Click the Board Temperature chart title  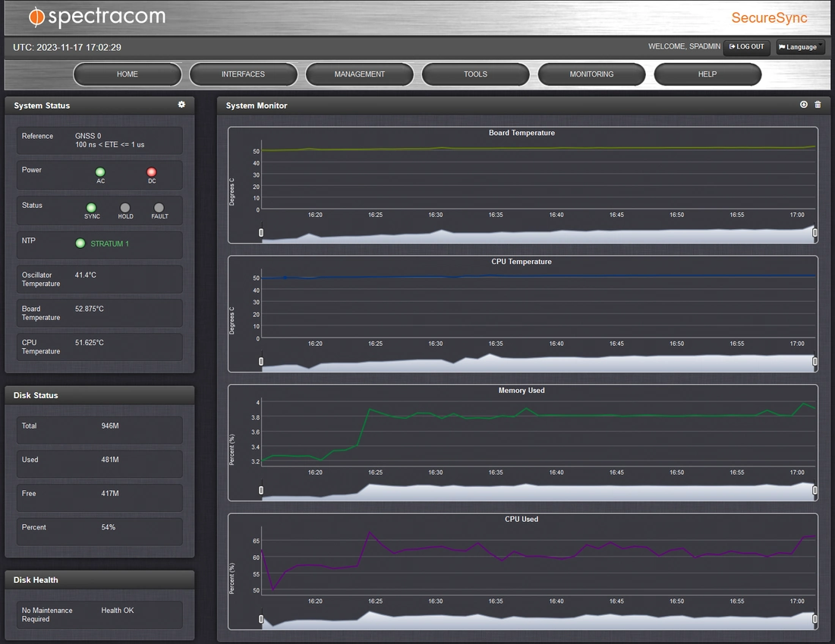522,133
